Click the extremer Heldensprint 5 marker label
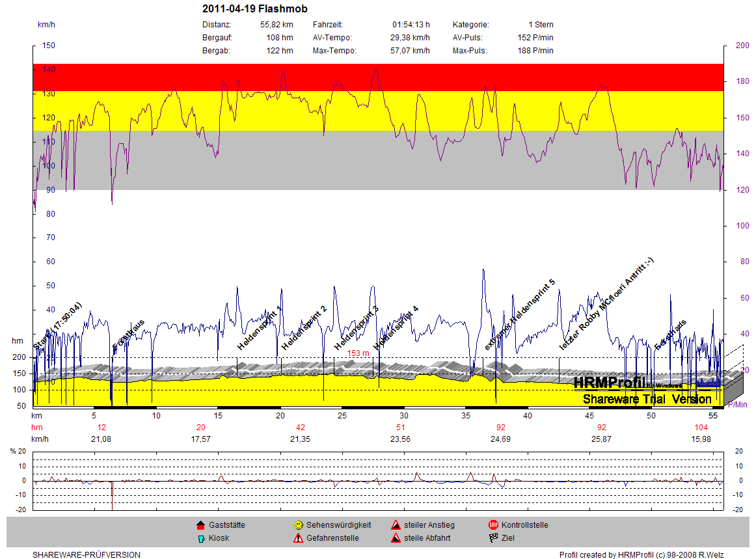 click(519, 315)
